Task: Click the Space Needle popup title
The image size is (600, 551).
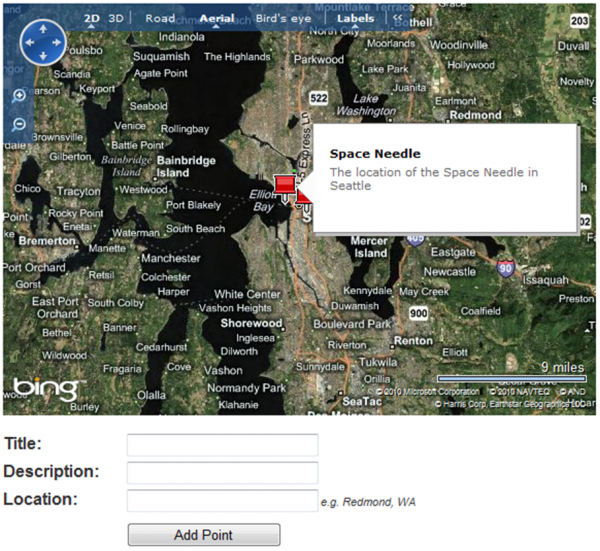Action: 375,154
